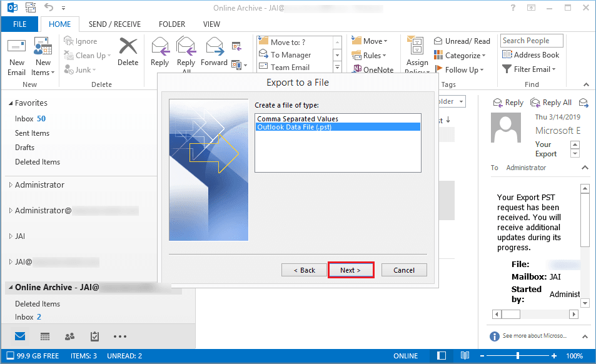Image resolution: width=596 pixels, height=364 pixels.
Task: Click the message body scroll down arrow
Action: 585,303
